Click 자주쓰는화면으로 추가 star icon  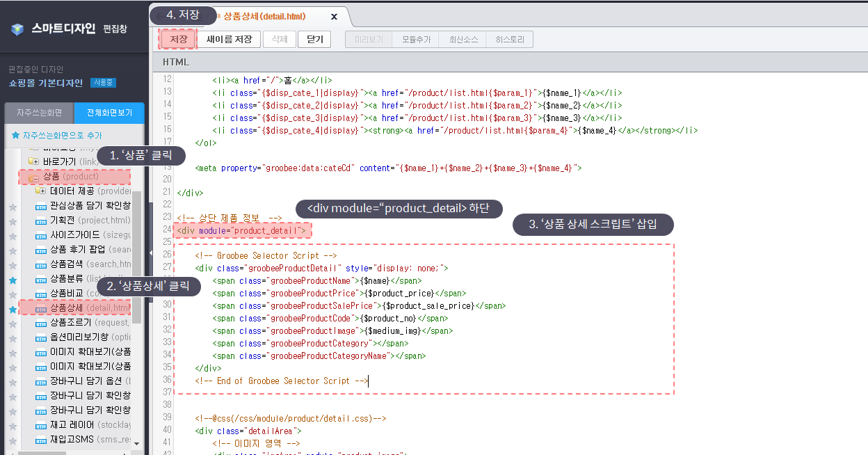[x=15, y=136]
